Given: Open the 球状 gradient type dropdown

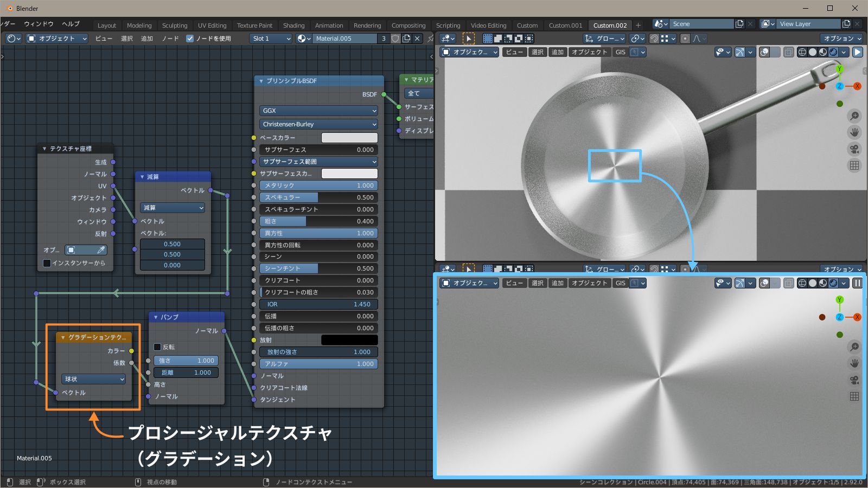Looking at the screenshot, I should [92, 379].
